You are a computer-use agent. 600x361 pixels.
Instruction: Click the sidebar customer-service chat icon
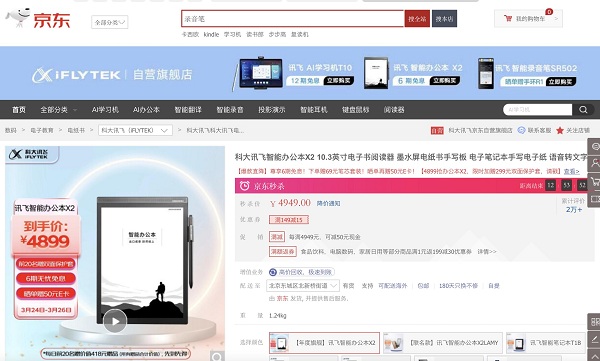pos(595,147)
